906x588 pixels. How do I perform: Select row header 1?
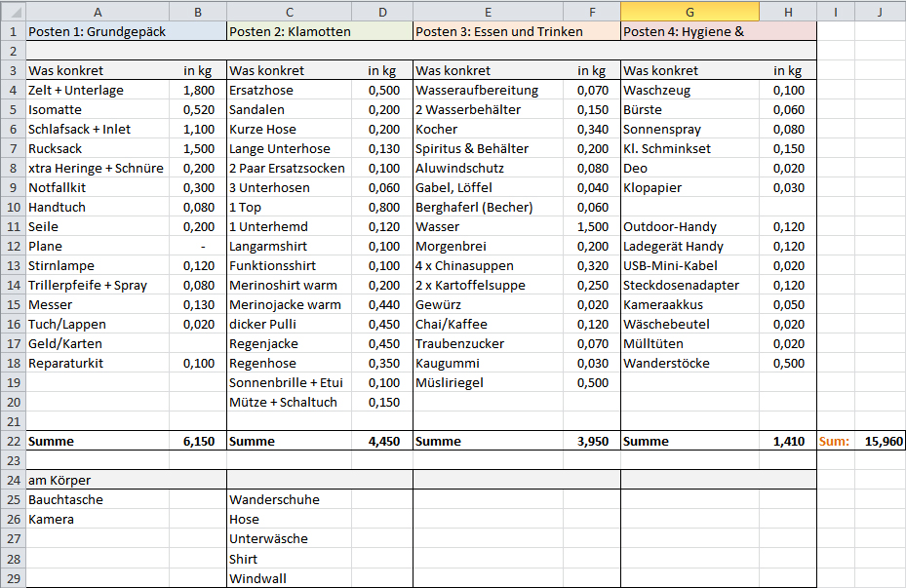pos(14,31)
